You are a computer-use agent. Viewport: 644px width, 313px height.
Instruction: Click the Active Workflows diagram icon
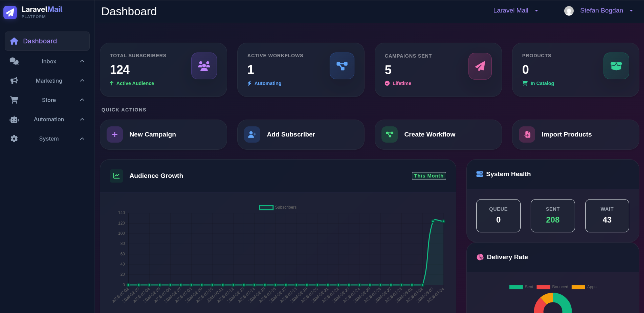click(342, 66)
